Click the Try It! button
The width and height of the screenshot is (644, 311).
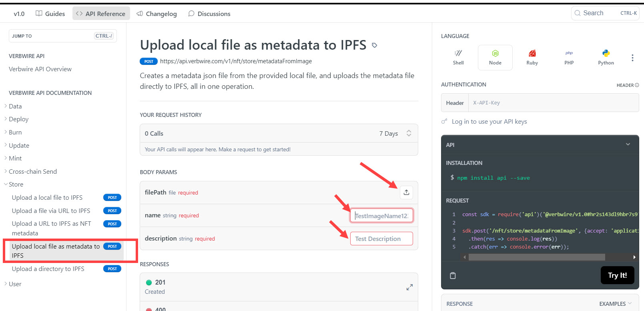tap(617, 275)
